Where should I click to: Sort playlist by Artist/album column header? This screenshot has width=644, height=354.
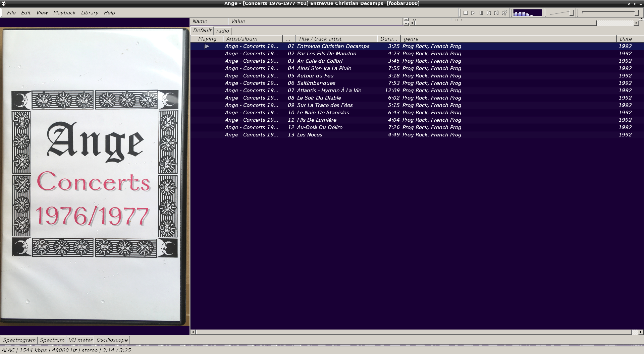click(253, 39)
